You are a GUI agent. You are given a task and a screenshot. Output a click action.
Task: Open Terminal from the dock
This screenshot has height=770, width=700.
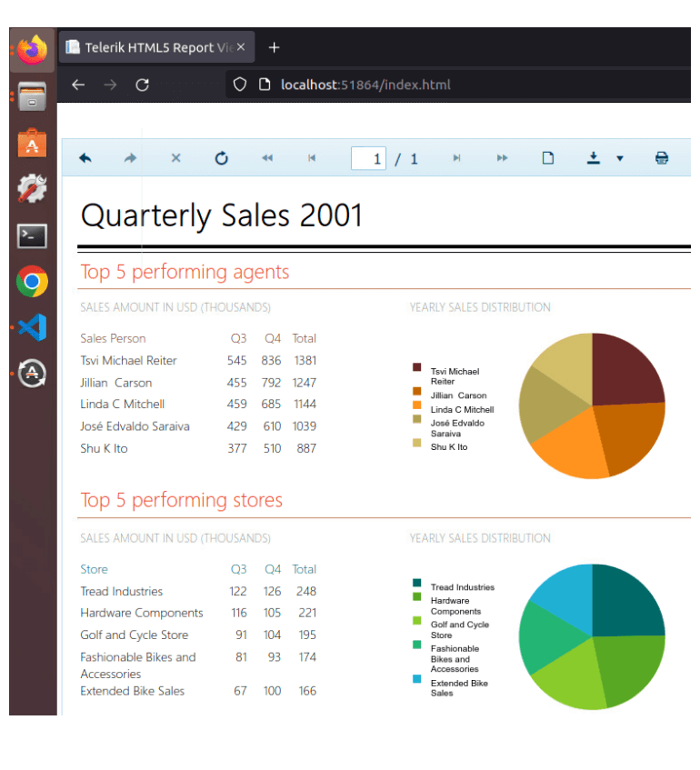pyautogui.click(x=33, y=236)
